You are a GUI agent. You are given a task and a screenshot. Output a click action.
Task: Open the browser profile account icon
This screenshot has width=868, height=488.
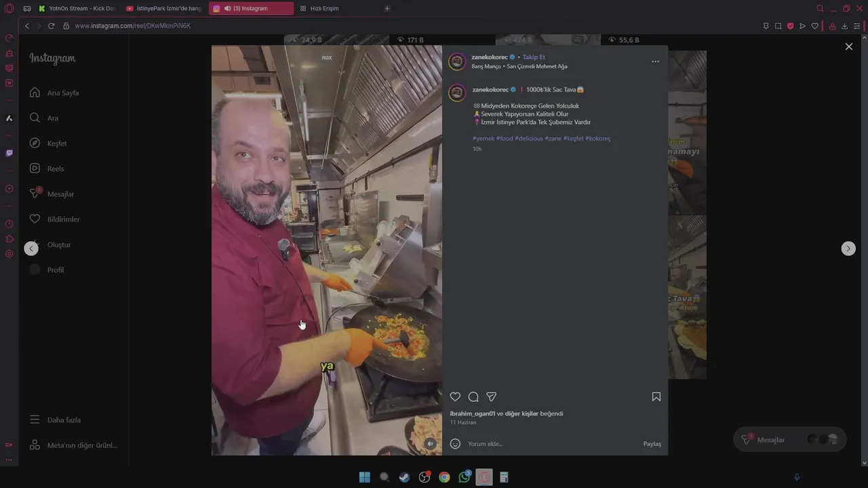(x=832, y=26)
